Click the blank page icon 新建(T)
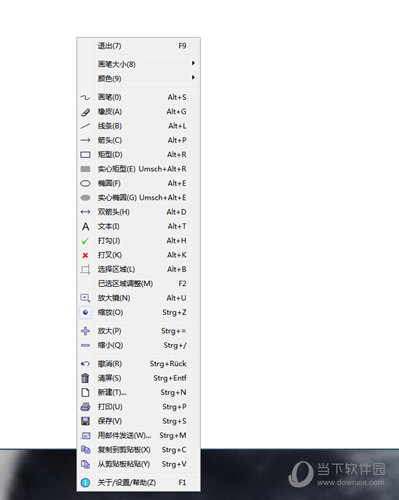The height and width of the screenshot is (500, 399). coord(85,392)
